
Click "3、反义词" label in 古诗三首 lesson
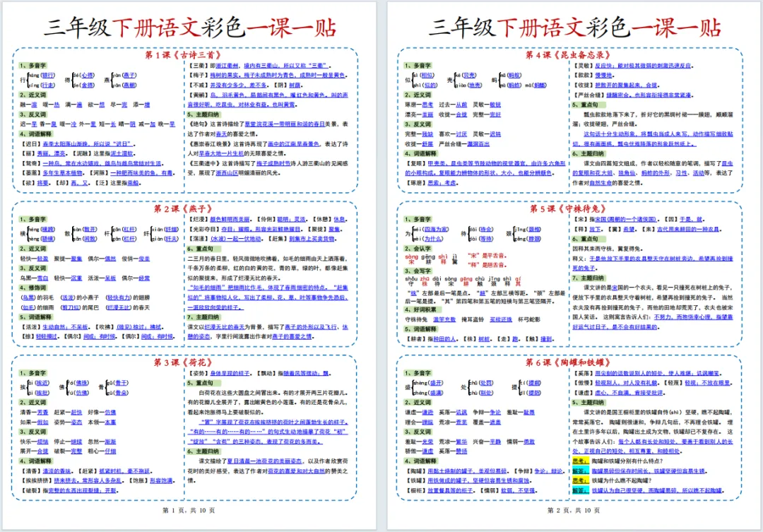pyautogui.click(x=32, y=114)
